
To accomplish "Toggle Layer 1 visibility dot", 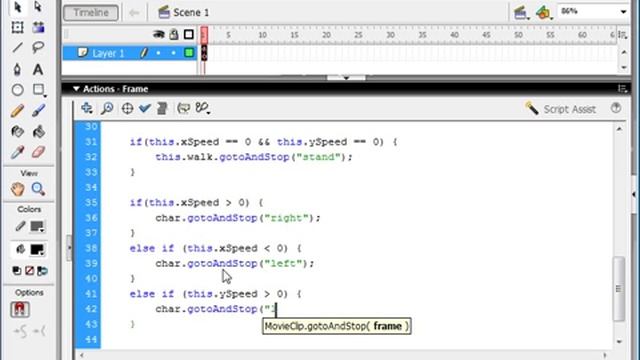I will (158, 53).
